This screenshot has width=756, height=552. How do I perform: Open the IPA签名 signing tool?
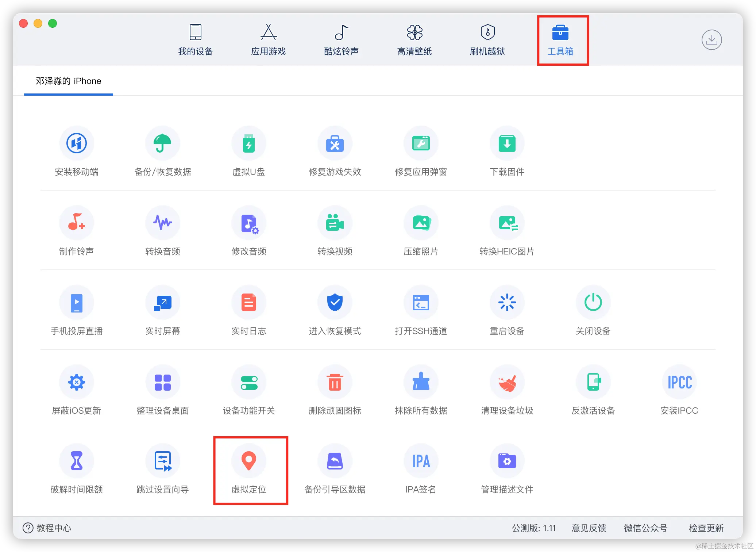coord(421,461)
